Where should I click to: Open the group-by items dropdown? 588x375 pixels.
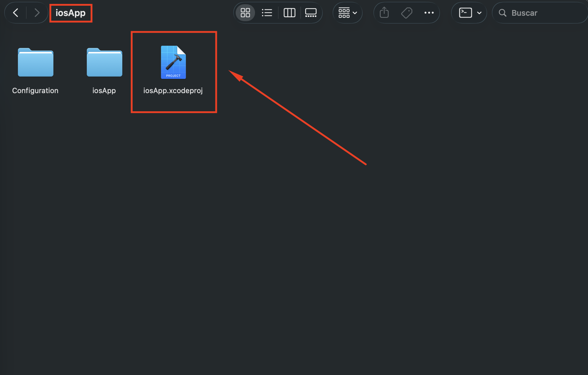(x=348, y=13)
